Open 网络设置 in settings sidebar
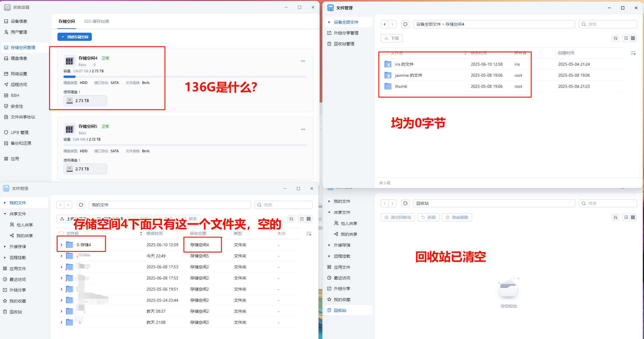The height and width of the screenshot is (339, 644). (x=19, y=74)
